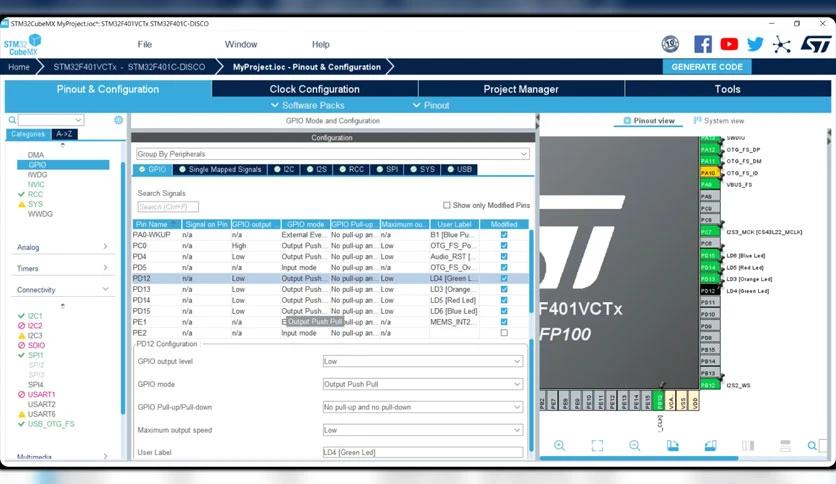Select the yellow PA10 pin on the chip

tap(710, 173)
